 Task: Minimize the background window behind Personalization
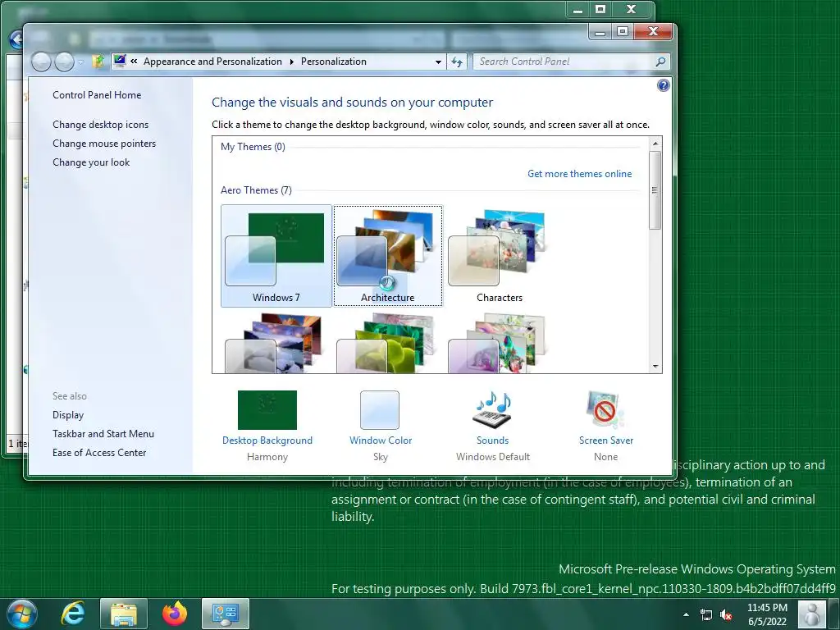[x=577, y=10]
